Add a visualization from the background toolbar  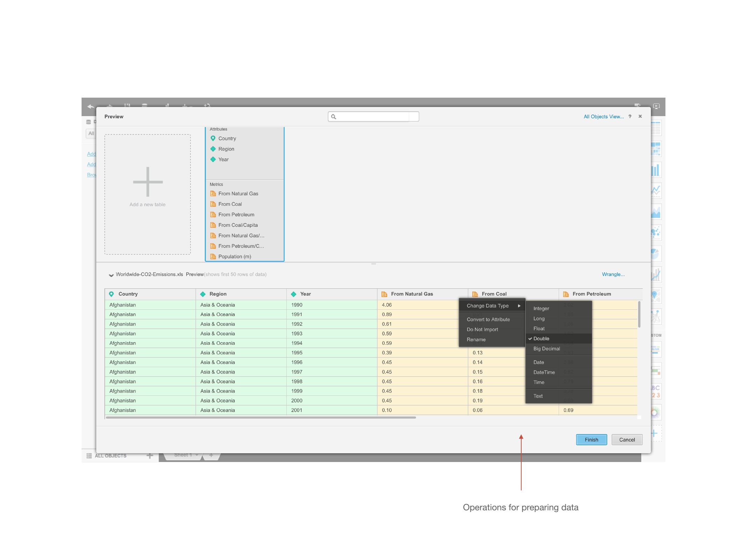tap(167, 106)
